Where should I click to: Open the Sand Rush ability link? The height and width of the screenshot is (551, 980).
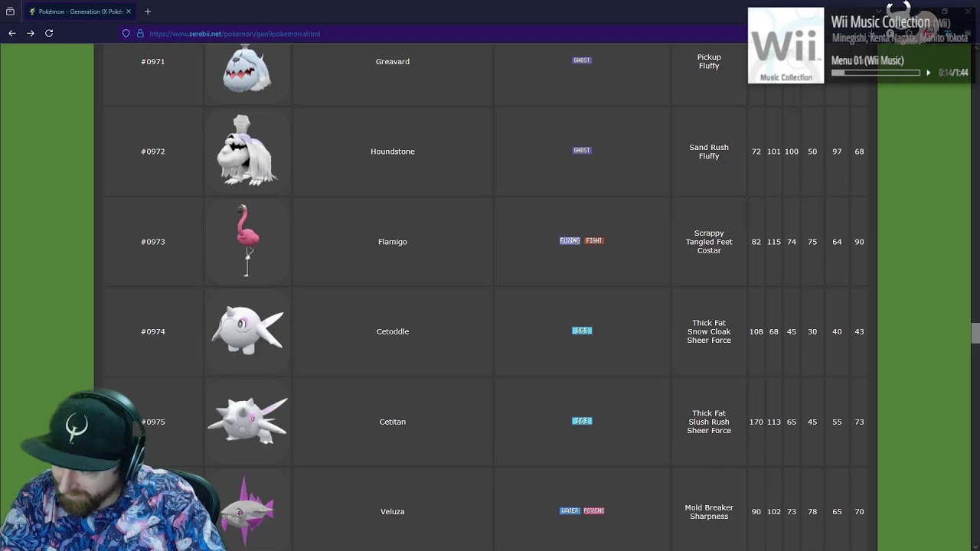tap(709, 148)
